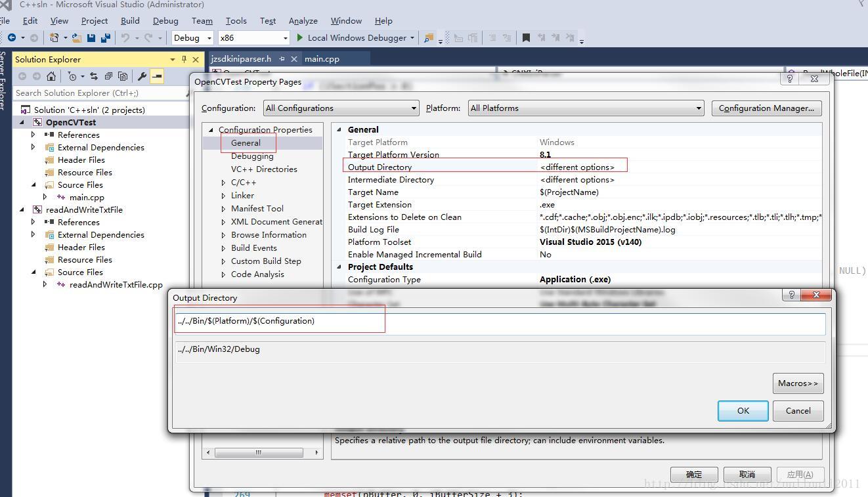Click the Redo arrow icon
The image size is (868, 497).
point(148,37)
